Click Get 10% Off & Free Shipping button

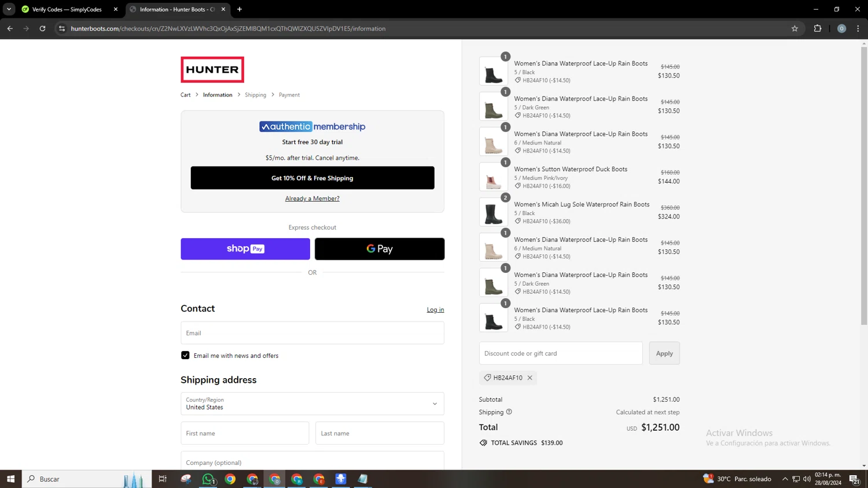tap(312, 178)
